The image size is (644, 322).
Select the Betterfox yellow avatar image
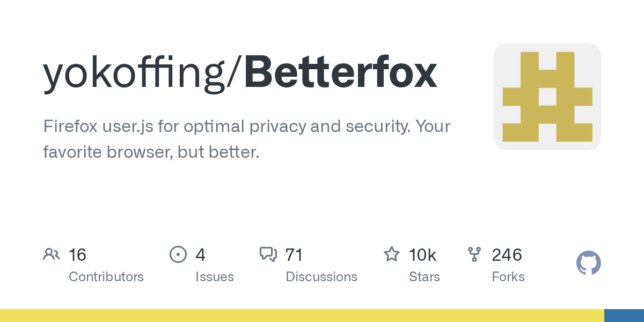(547, 97)
